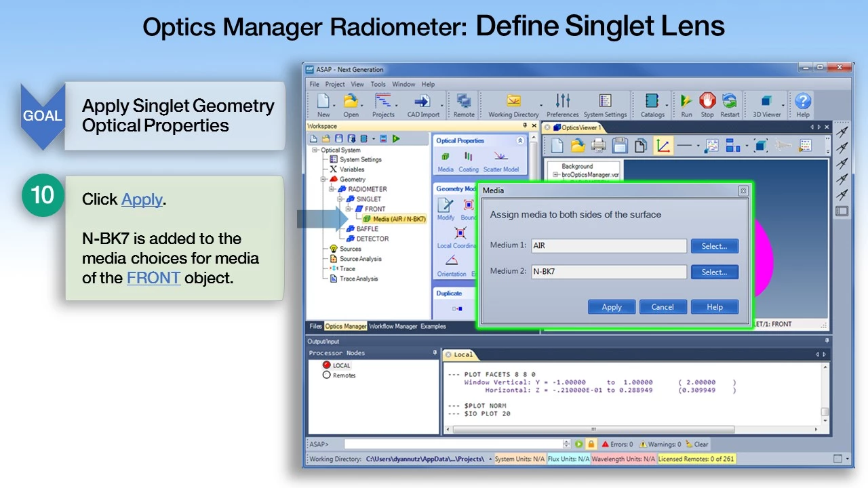Click Apply in the Media dialog
Image resolution: width=868 pixels, height=488 pixels.
tap(612, 307)
